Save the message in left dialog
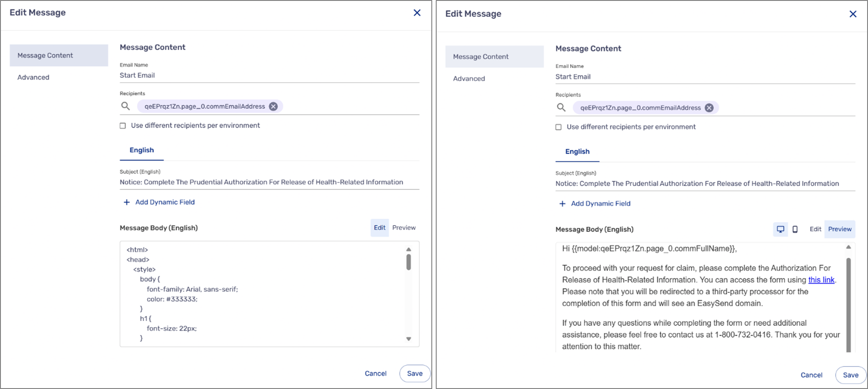This screenshot has width=868, height=389. 415,374
